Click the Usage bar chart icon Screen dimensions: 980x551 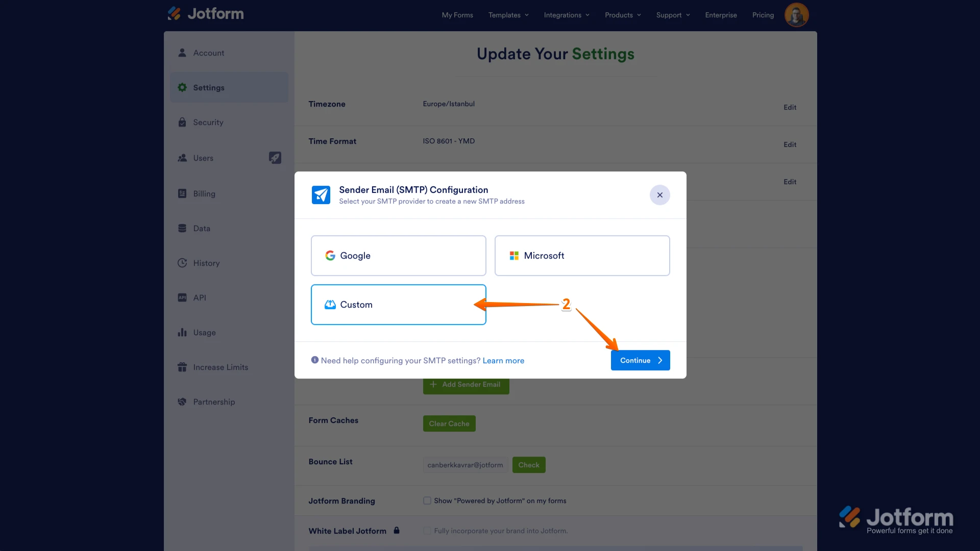click(x=182, y=333)
